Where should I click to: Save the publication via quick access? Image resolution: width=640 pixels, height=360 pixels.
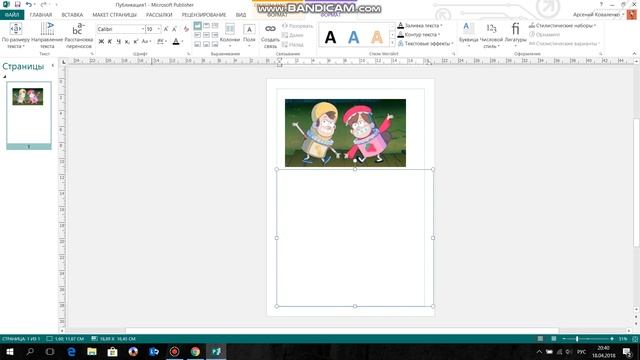(x=18, y=4)
